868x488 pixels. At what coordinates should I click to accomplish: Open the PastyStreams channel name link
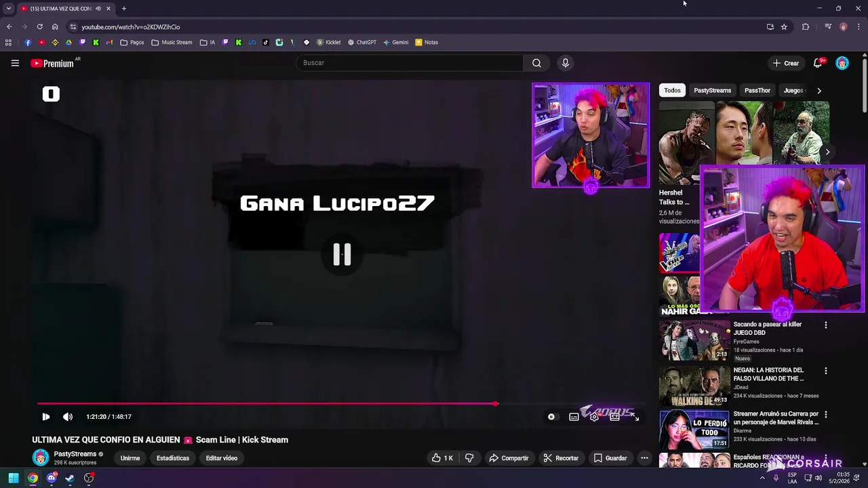tap(75, 454)
